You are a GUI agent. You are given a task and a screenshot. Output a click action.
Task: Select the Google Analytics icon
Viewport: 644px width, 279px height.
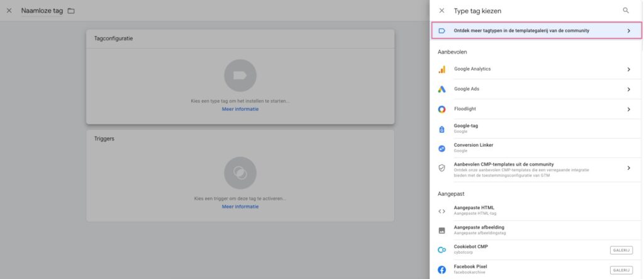coord(442,69)
